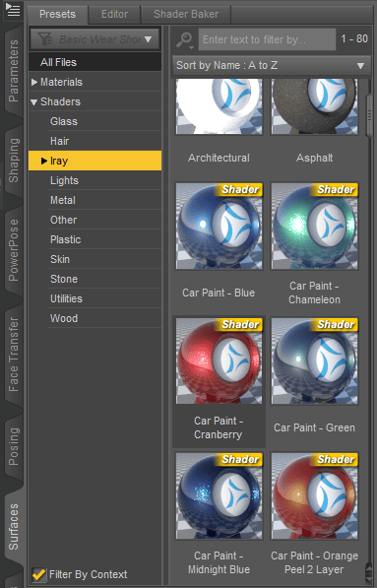
Task: Click the search magnifier icon
Action: (x=184, y=39)
